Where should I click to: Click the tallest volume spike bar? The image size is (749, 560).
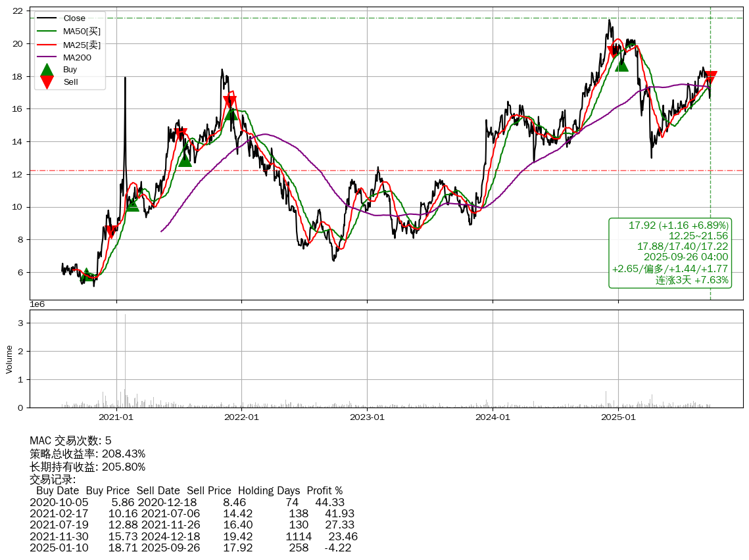click(125, 362)
